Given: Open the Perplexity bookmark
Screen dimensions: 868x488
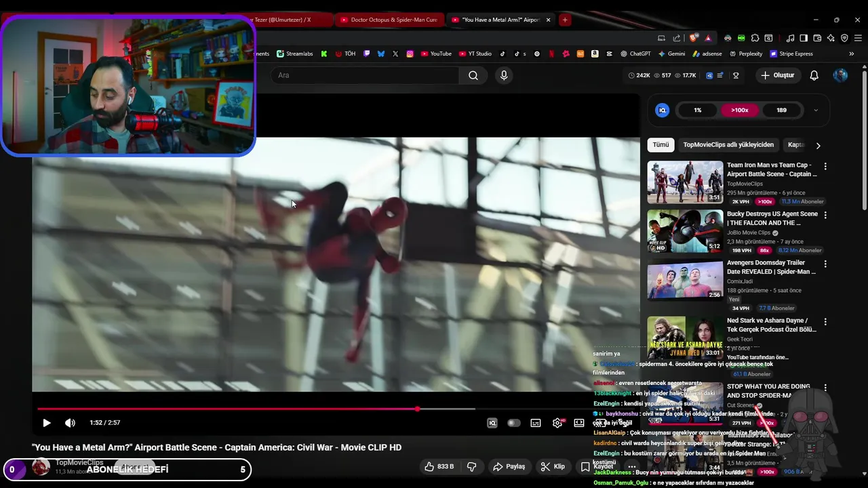Looking at the screenshot, I should click(x=745, y=54).
